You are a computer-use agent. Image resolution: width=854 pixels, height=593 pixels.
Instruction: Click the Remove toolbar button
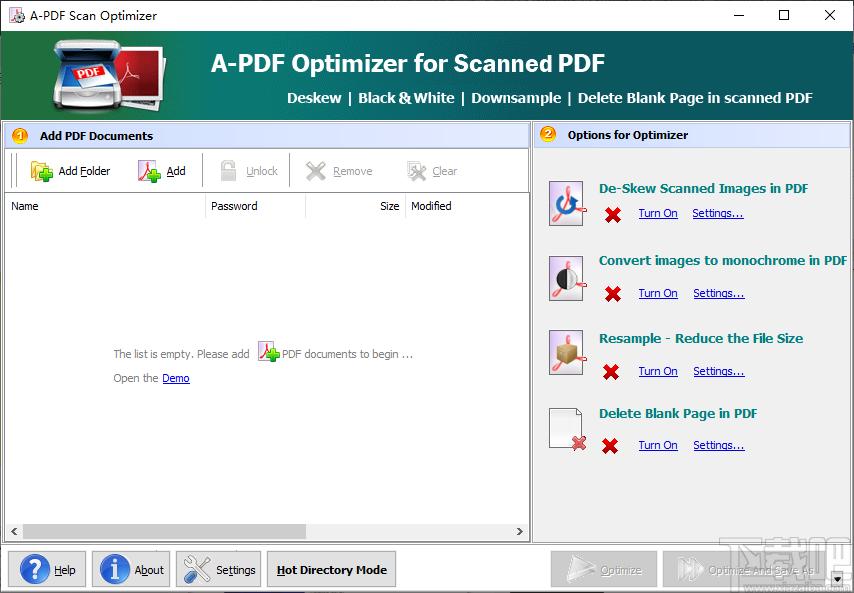point(339,171)
